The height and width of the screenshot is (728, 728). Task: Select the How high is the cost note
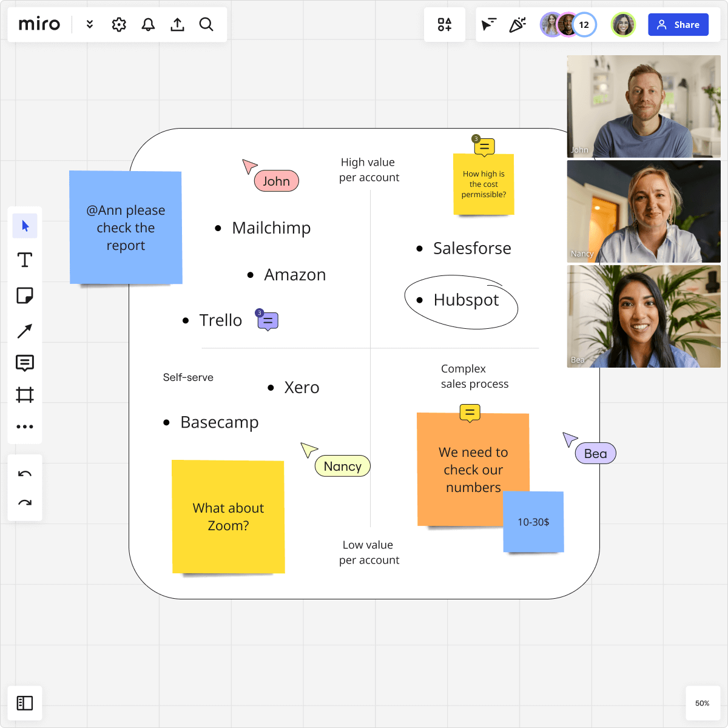pos(484,184)
